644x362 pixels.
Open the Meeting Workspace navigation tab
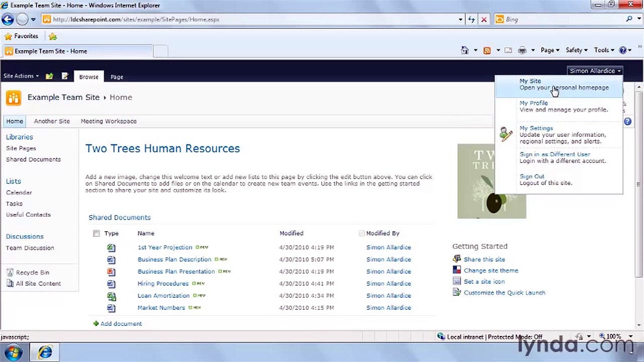click(x=109, y=121)
